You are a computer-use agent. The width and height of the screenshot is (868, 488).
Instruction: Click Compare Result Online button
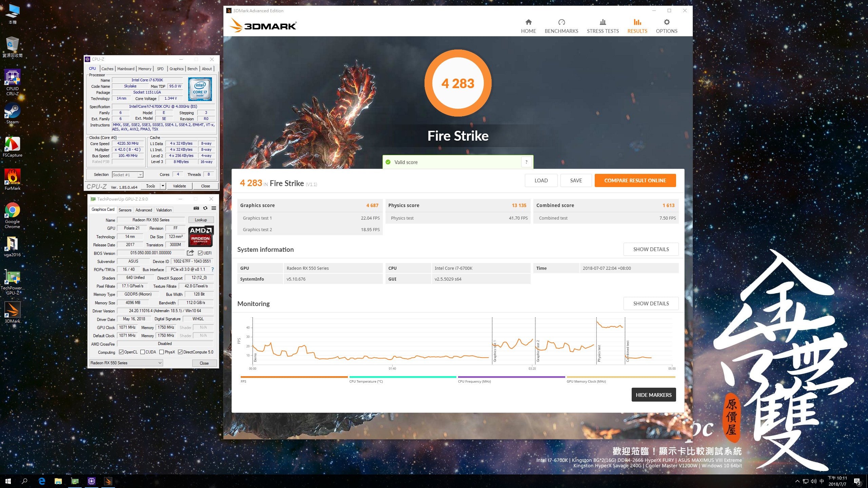coord(635,181)
